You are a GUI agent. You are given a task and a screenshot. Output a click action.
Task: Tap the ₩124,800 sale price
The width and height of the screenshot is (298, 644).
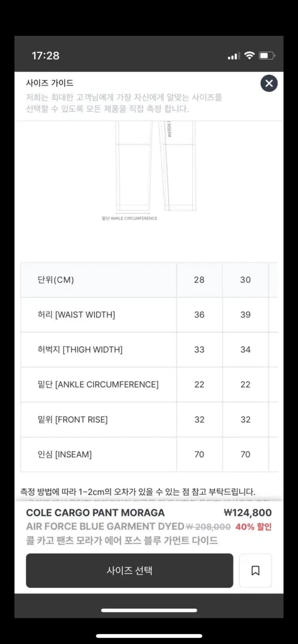coord(248,513)
